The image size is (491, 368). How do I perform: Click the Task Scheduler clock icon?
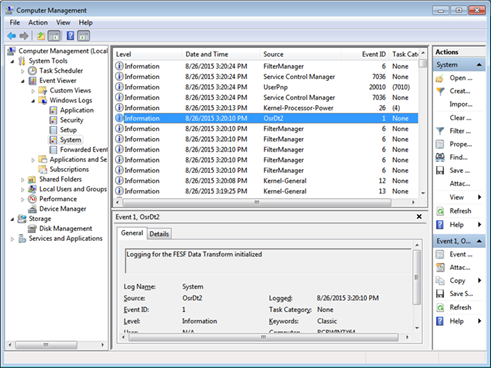(x=32, y=71)
